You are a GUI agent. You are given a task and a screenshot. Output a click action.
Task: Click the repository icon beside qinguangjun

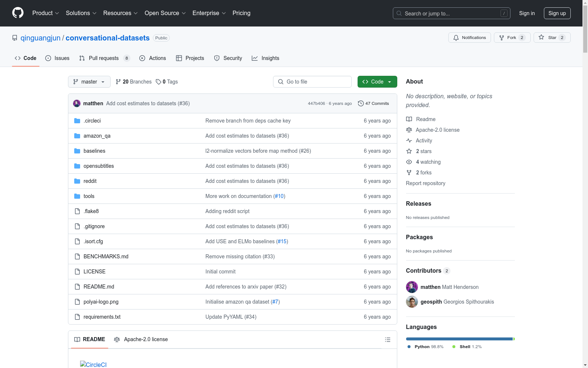[15, 38]
